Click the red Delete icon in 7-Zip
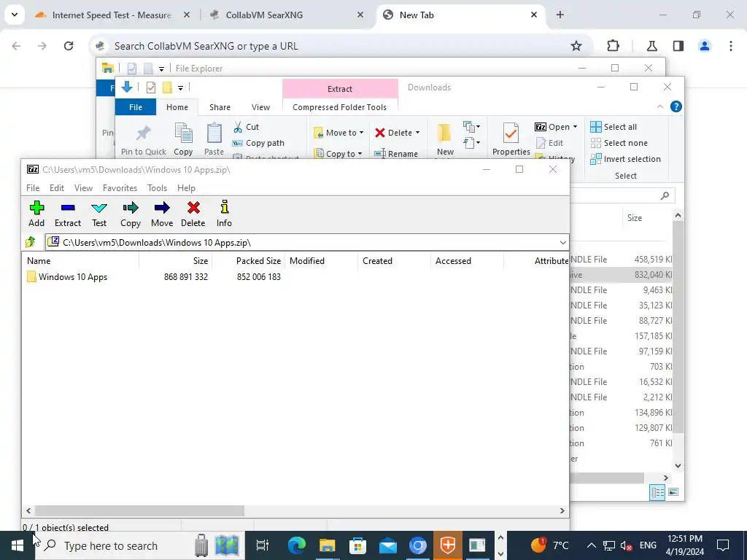Viewport: 747px width, 560px height. pyautogui.click(x=193, y=208)
